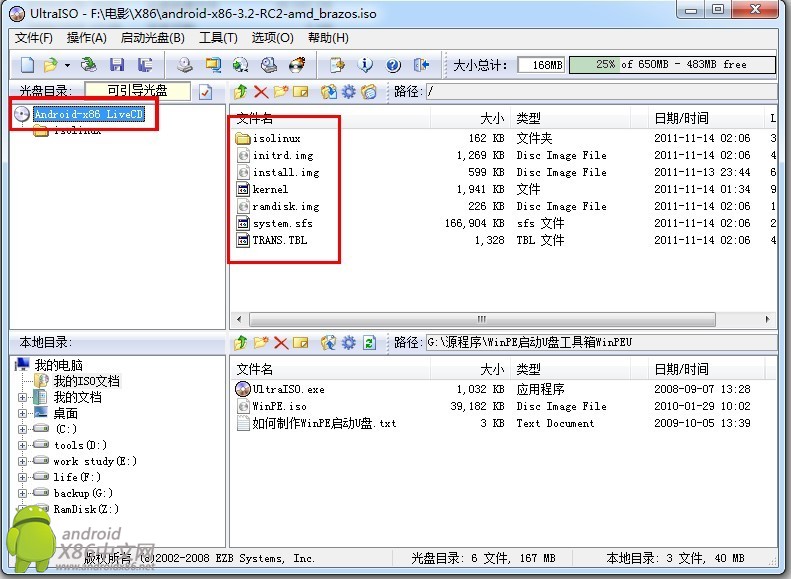The image size is (791, 579).
Task: Open the 帮助(H) menu
Action: 328,38
